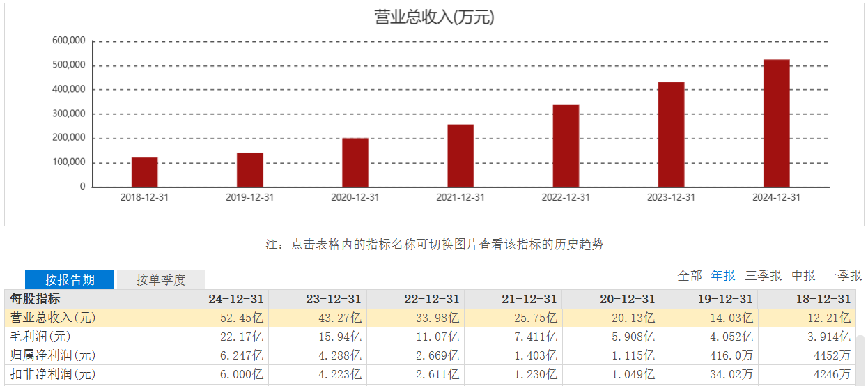Click the 毛利润(元) indicator name
This screenshot has height=386, width=868.
[42, 337]
